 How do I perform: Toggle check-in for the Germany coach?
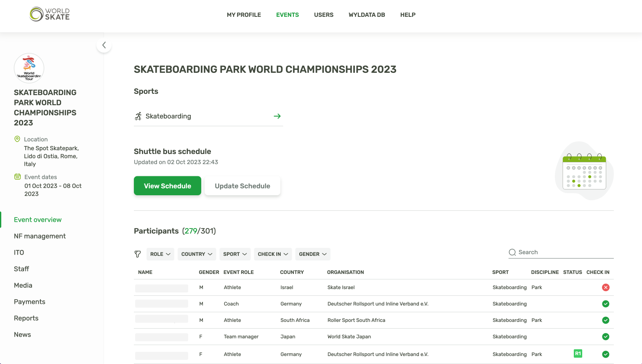[x=605, y=304]
